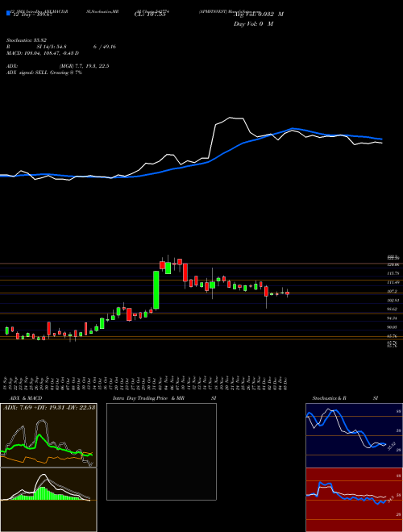Click the 'MACD: 108.04, 108.47, -0.43 D' line

(43, 53)
